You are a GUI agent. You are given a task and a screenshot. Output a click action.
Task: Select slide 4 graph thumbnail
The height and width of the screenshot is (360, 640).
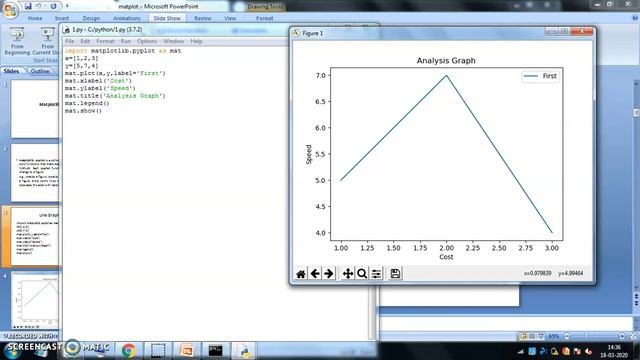click(35, 301)
